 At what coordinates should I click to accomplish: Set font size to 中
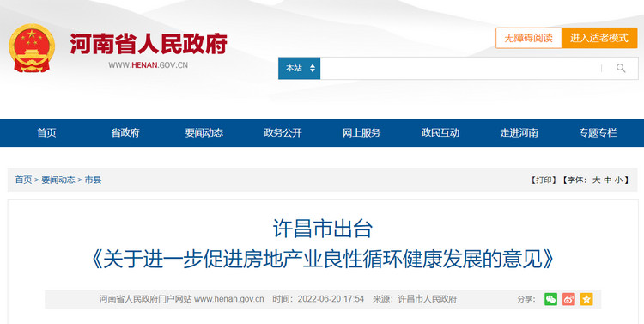point(607,180)
